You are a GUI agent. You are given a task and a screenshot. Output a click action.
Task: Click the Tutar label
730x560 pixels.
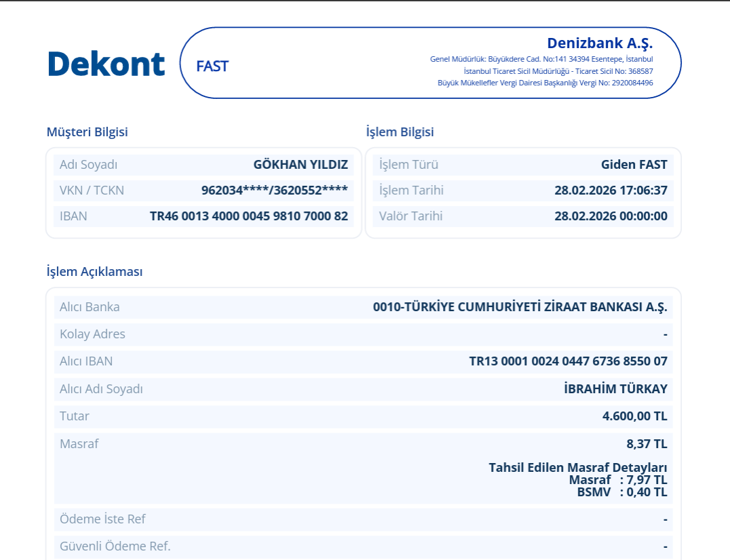pyautogui.click(x=75, y=416)
